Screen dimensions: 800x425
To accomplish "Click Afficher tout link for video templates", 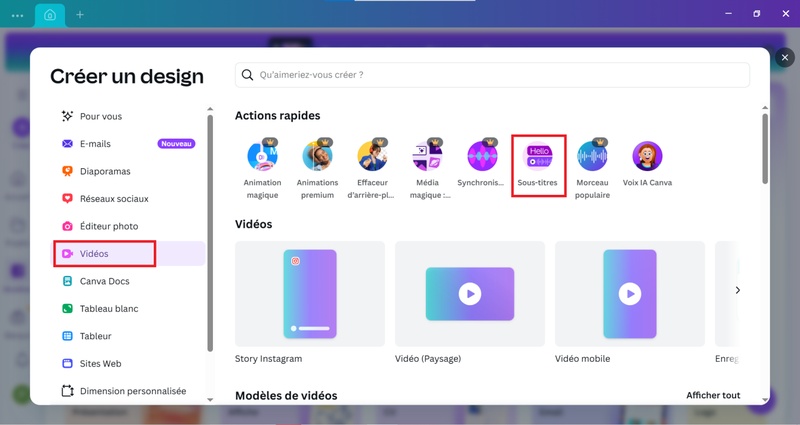I will (x=713, y=395).
